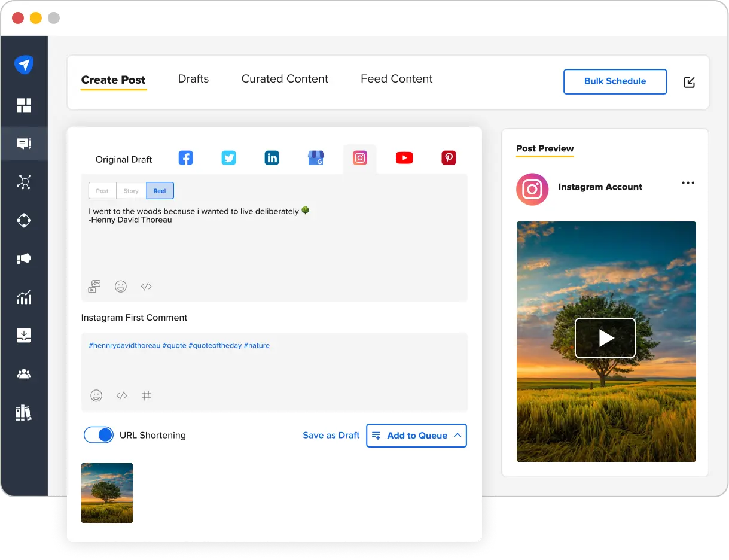Open the YouTube network options
Screen dimensions: 729x560
tap(404, 157)
